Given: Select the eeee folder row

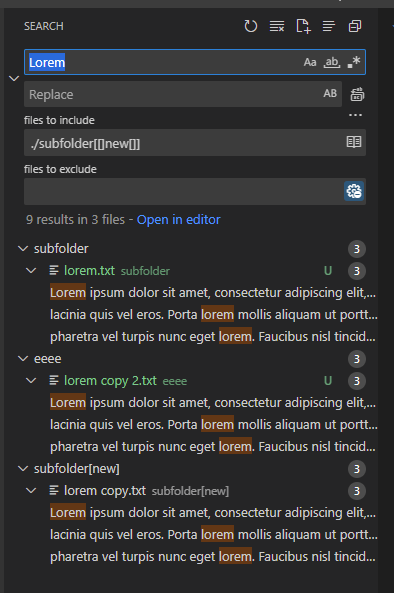Looking at the screenshot, I should pyautogui.click(x=191, y=359).
